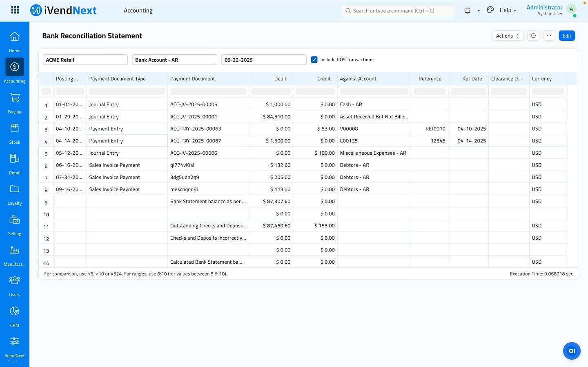Image resolution: width=588 pixels, height=367 pixels.
Task: Click the Administrator avatar circle
Action: (x=571, y=9)
